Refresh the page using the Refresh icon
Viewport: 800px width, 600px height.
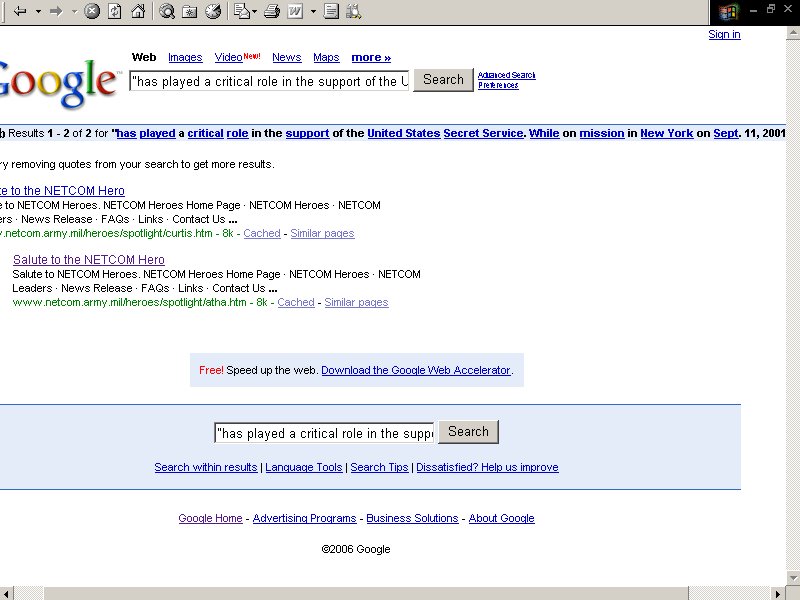coord(115,11)
